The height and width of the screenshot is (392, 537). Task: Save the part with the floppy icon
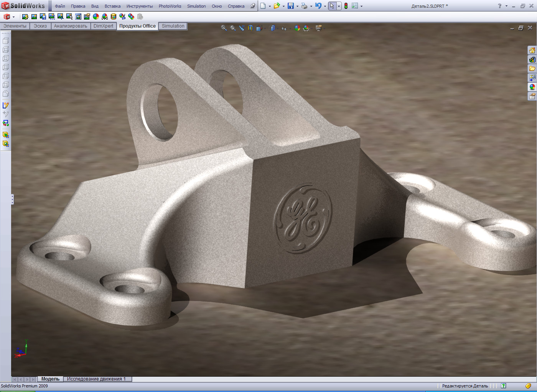(291, 6)
